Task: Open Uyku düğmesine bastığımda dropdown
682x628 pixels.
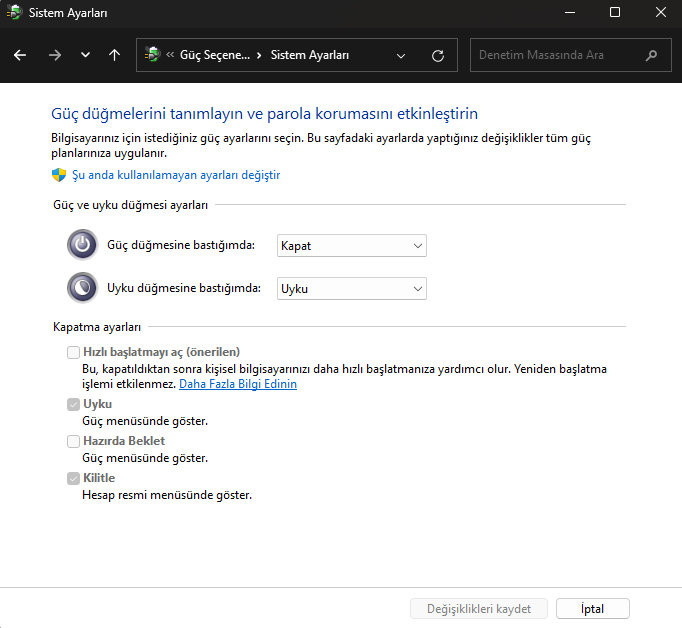Action: (352, 289)
